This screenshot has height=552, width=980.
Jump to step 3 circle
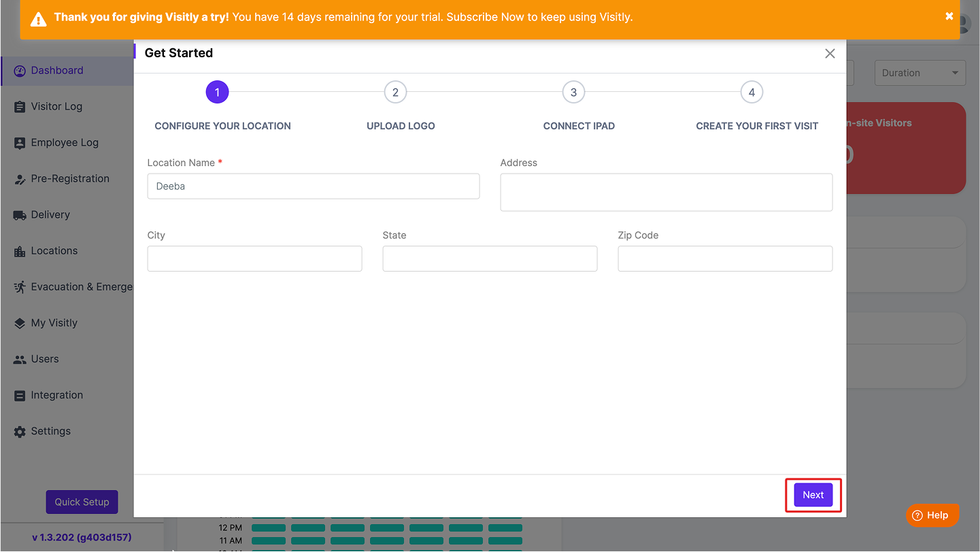pos(573,92)
